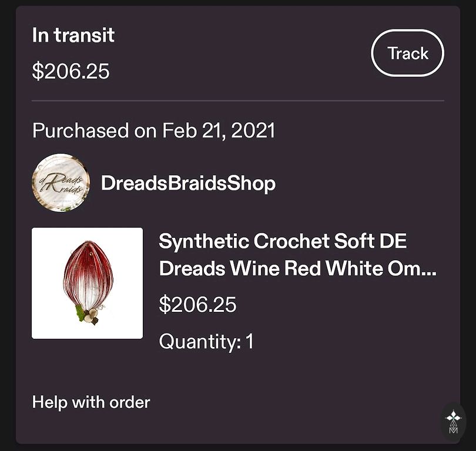Click the floating logo icon at bottom-right corner
This screenshot has height=451, width=476.
(453, 421)
